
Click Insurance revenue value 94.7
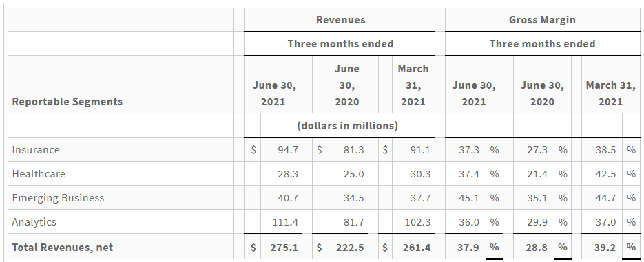(x=288, y=150)
